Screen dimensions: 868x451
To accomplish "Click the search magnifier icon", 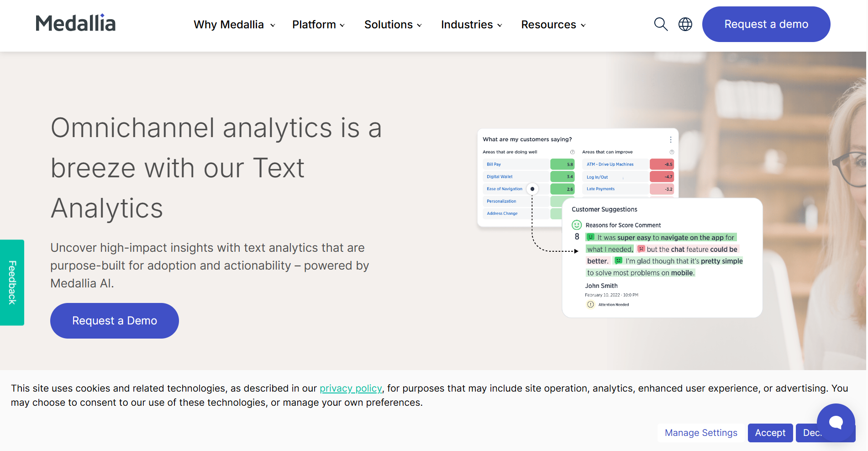I will point(661,24).
